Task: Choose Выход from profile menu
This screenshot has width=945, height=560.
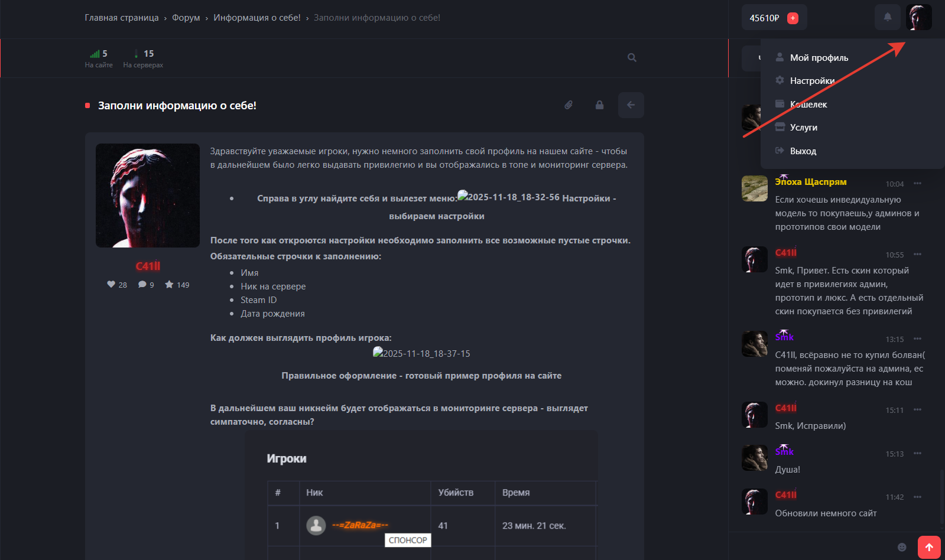Action: pyautogui.click(x=803, y=151)
